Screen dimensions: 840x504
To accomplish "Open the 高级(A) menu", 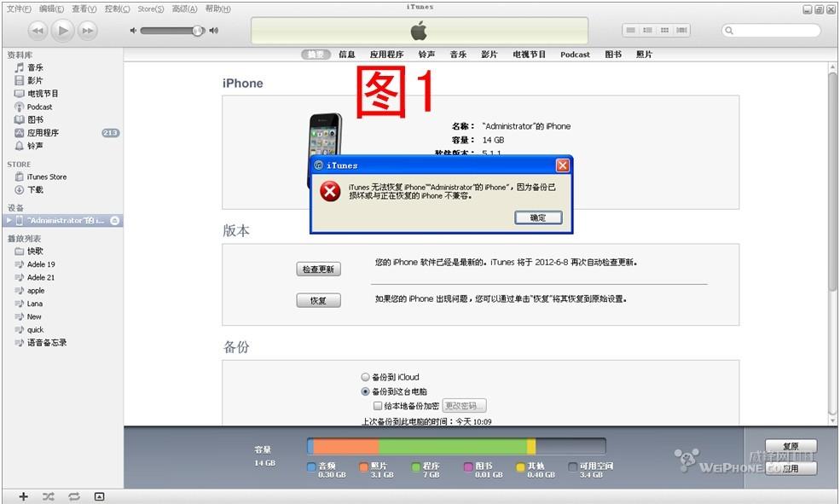I will tap(184, 9).
